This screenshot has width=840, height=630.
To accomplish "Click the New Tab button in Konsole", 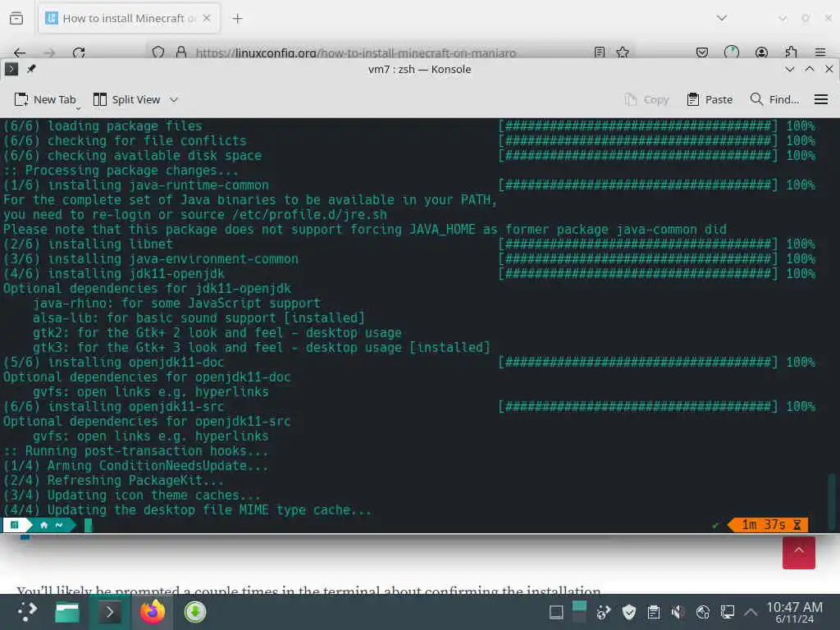I will (x=45, y=99).
